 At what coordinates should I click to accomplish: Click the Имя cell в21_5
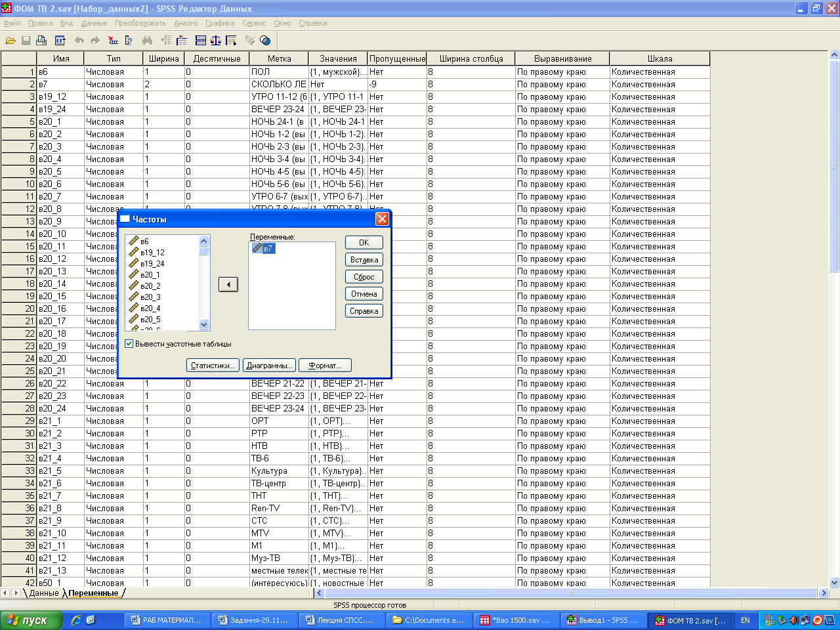tap(60, 471)
